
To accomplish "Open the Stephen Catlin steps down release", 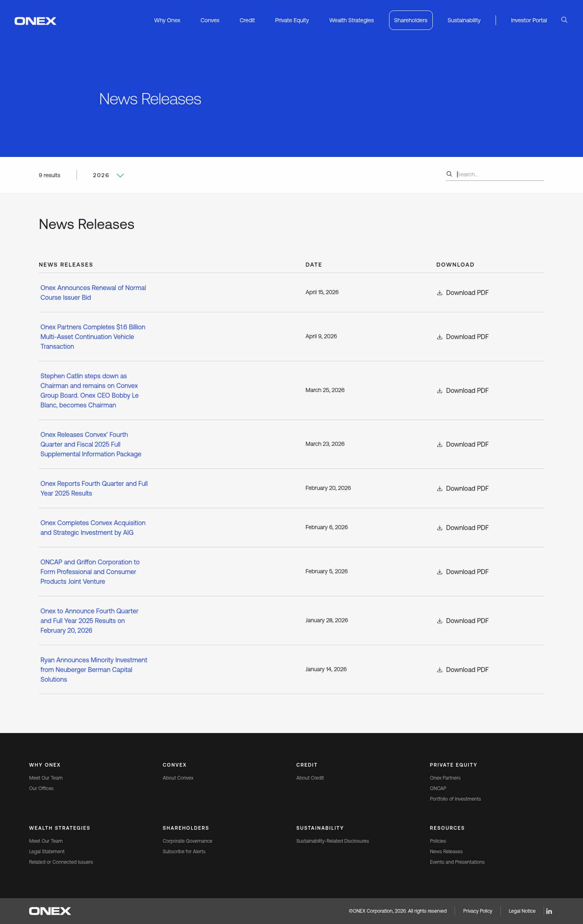I will (x=89, y=390).
